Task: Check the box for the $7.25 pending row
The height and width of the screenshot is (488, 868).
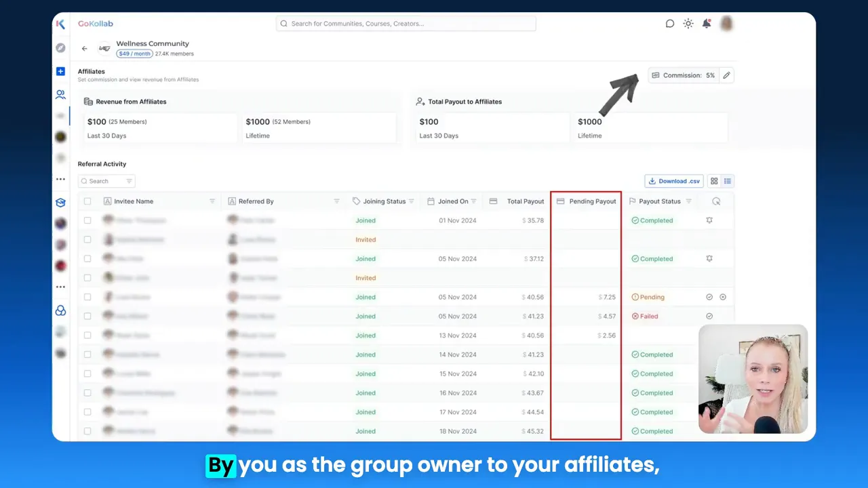Action: (87, 297)
